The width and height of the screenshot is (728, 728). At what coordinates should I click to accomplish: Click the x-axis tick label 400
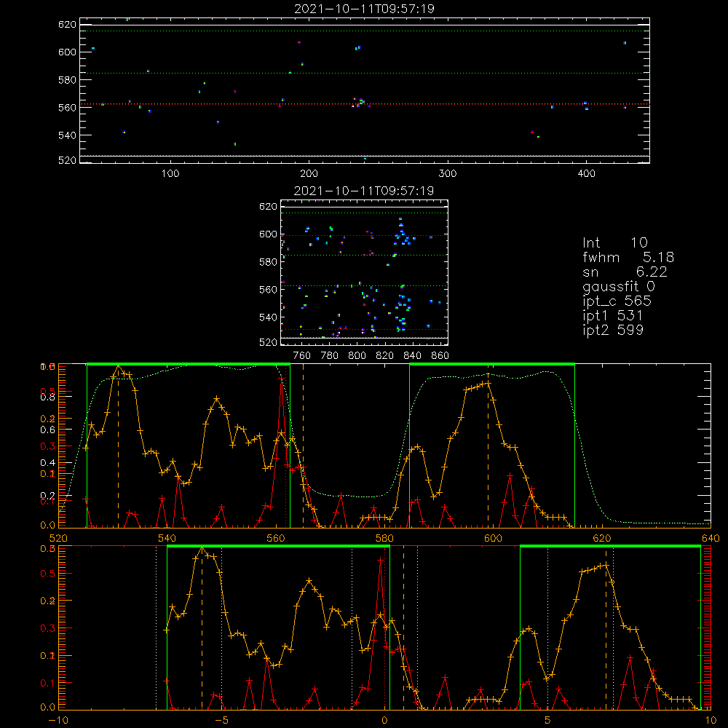pos(586,174)
